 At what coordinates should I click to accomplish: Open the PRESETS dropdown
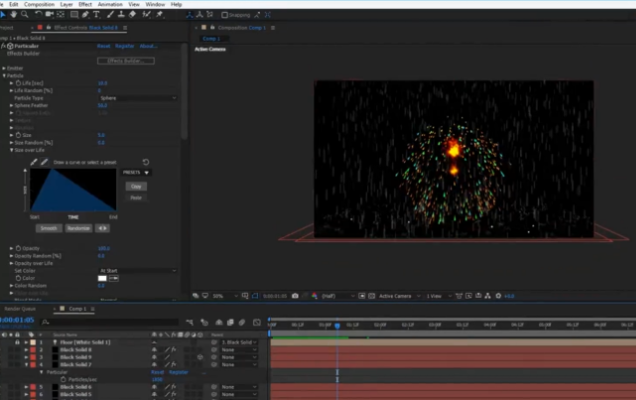(x=136, y=172)
